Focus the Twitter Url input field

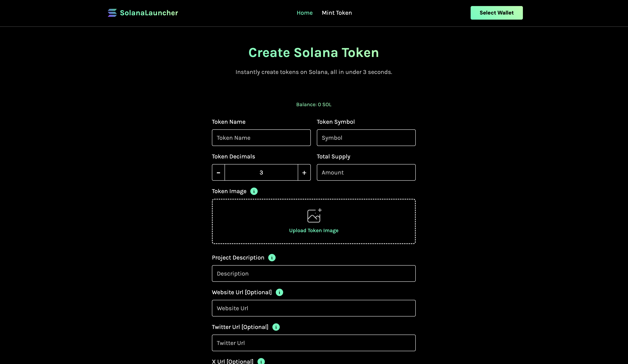click(314, 343)
